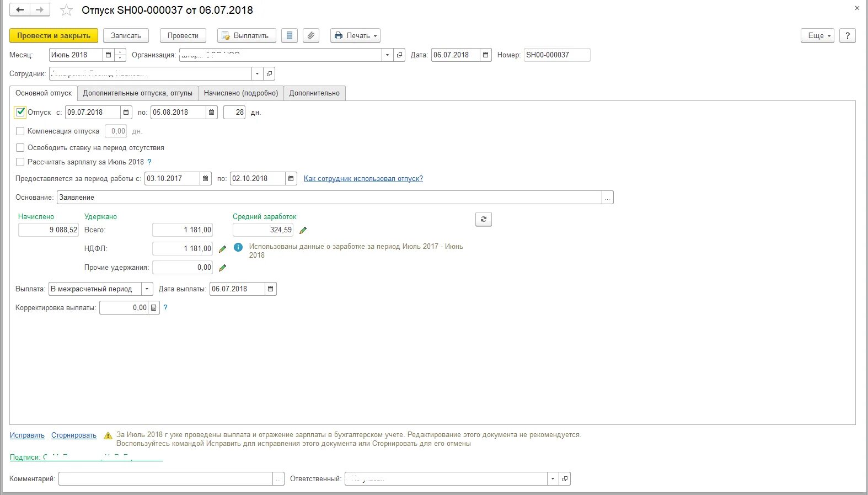This screenshot has width=868, height=495.
Task: Open the Печать dropdown menu
Action: 356,35
